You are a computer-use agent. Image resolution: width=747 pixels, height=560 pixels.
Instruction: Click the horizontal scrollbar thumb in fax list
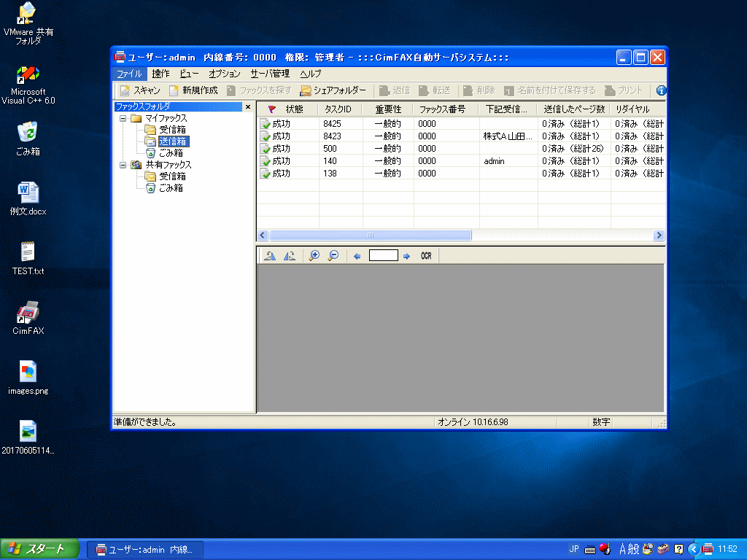(370, 236)
